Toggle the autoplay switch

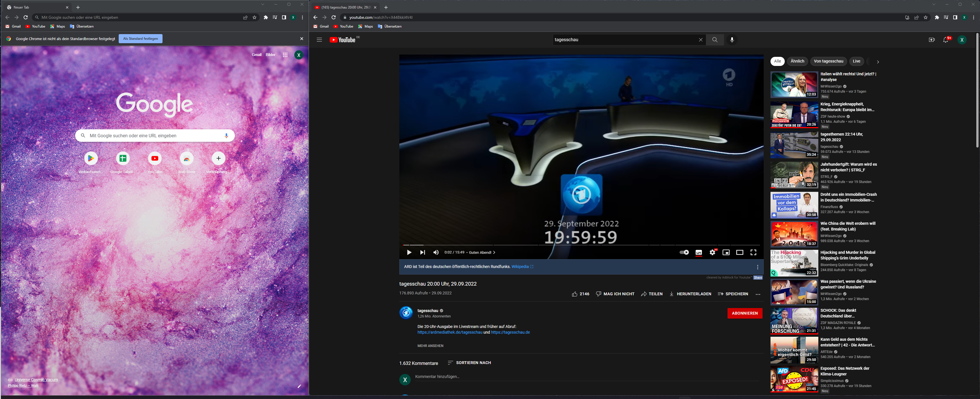pyautogui.click(x=684, y=252)
